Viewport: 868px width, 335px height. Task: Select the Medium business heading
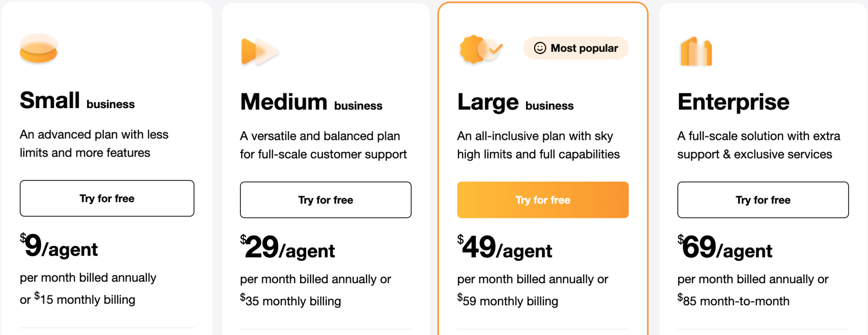coord(311,103)
